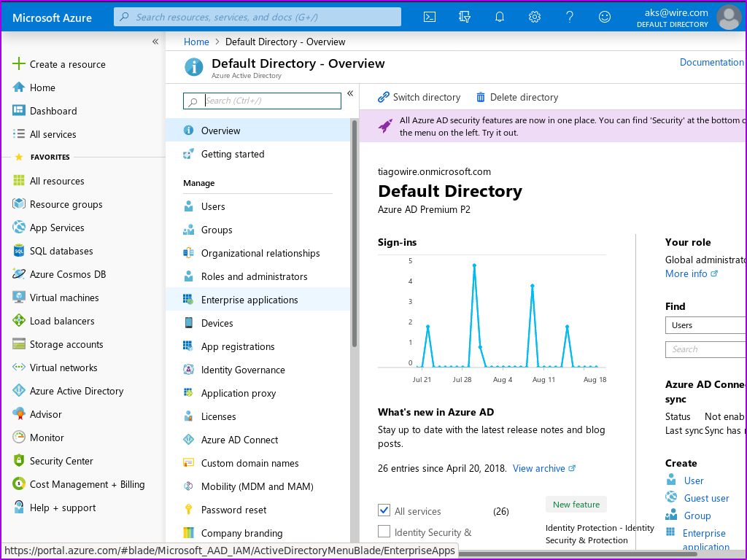Open Getting started menu item
Viewport: 747px width, 560px height.
click(x=258, y=154)
